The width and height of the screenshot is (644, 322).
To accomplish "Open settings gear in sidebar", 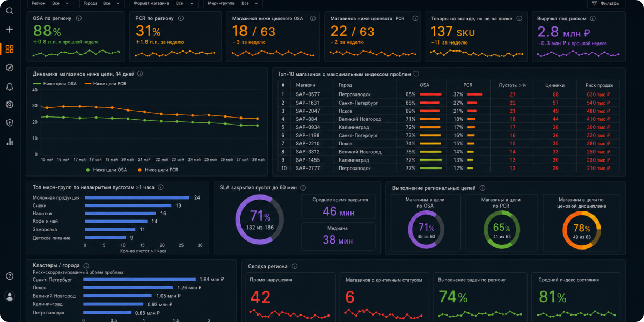I will [9, 105].
